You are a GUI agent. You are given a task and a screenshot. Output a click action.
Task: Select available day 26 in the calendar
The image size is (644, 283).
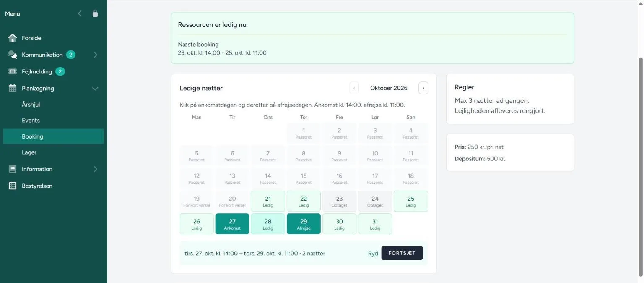197,224
